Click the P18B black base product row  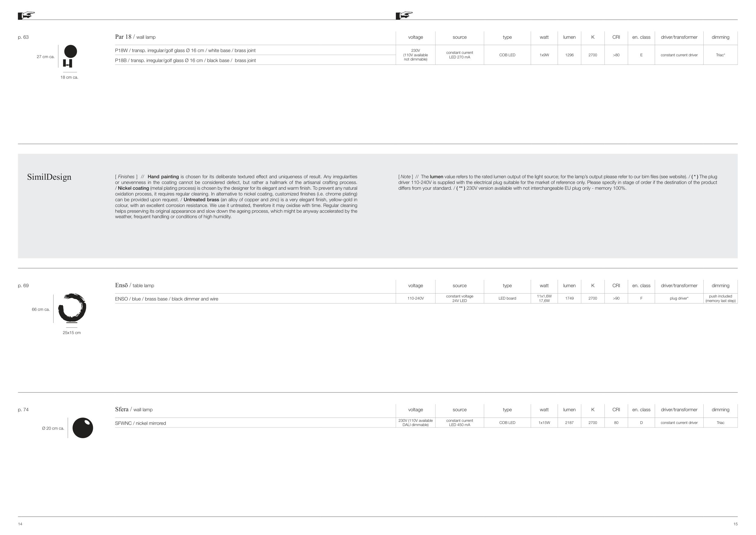[185, 60]
